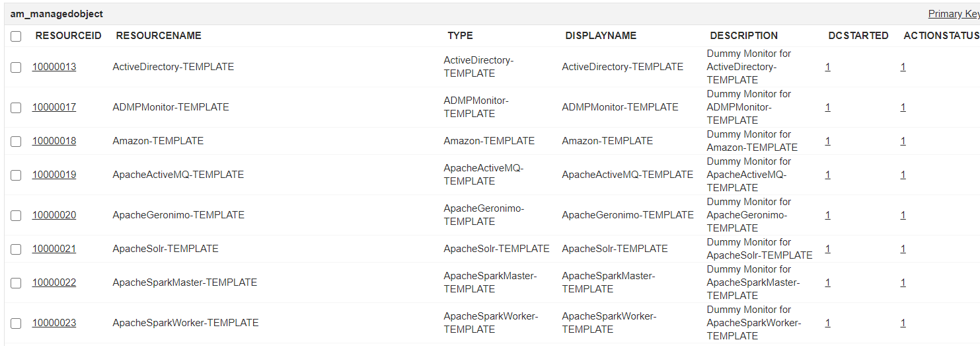980x346 pixels.
Task: Select the Amazon-TEMPLATE row checkbox
Action: (16, 142)
